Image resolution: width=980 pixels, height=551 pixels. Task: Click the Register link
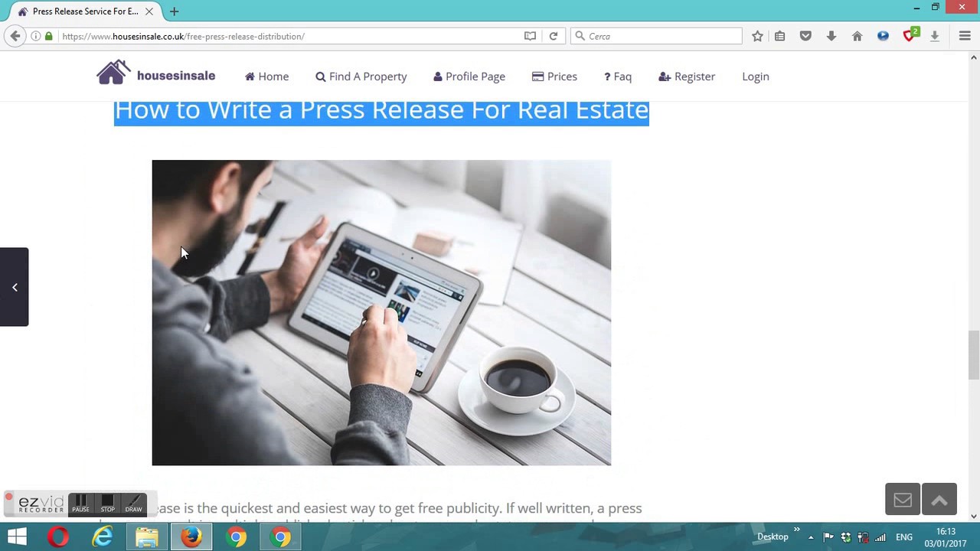(687, 77)
